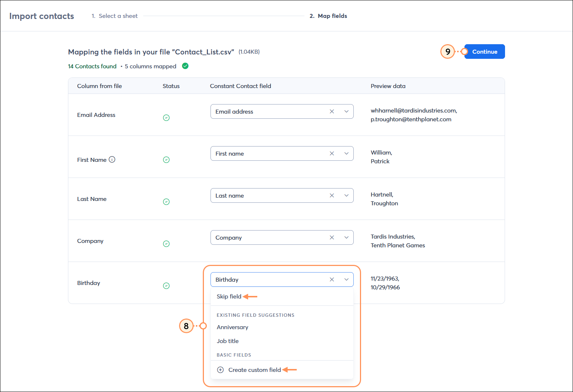Open the First name field dropdown
Image resolution: width=573 pixels, height=392 pixels.
[346, 153]
